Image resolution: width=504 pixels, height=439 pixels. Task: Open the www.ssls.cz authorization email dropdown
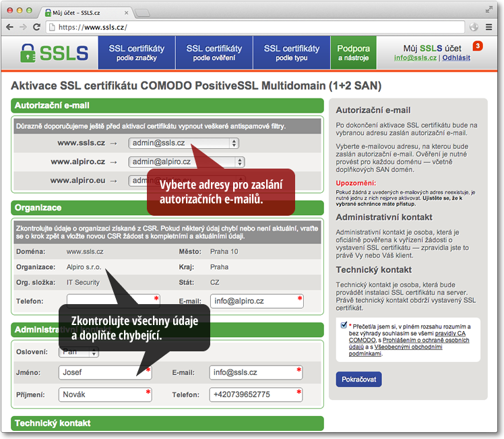(x=184, y=143)
